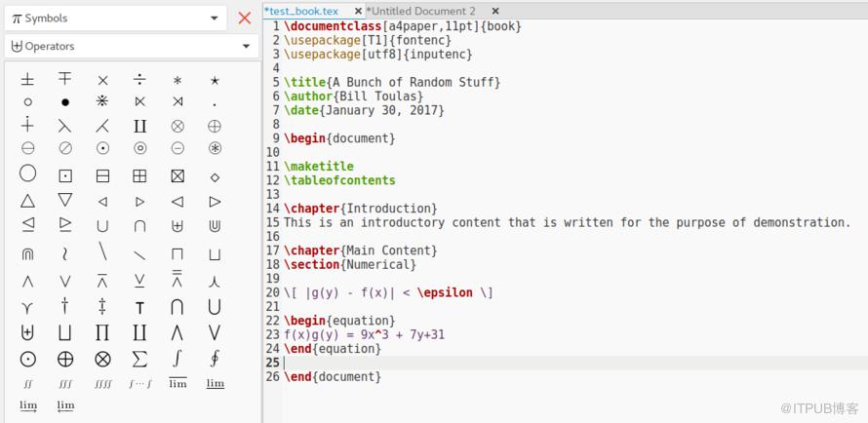Insert the five-pointed star operator

pos(215,80)
